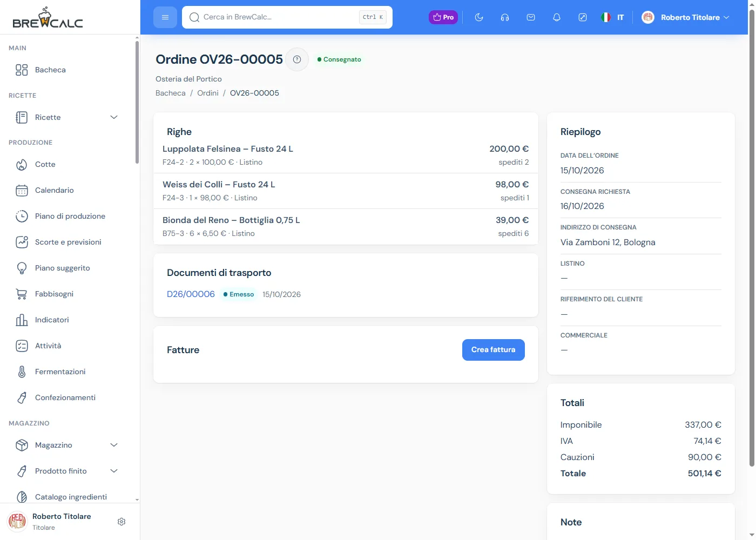The image size is (756, 540).
Task: Open Fabbisogni cart item
Action: [x=67, y=294]
